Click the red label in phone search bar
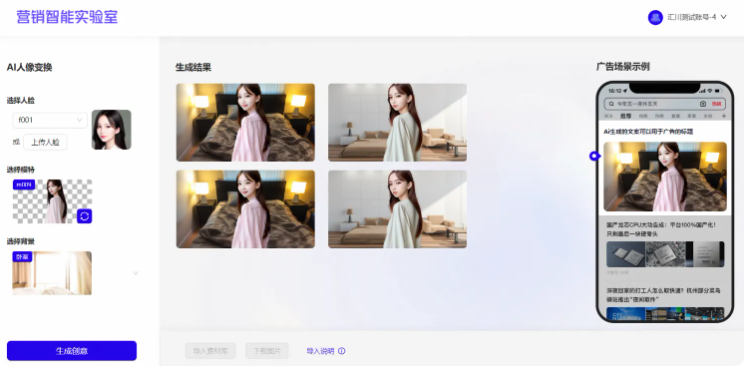The image size is (744, 366). [716, 103]
